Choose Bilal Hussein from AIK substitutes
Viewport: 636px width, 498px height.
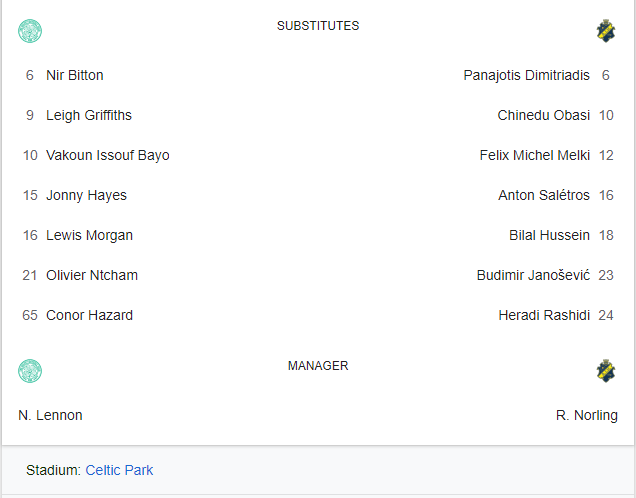coord(549,235)
